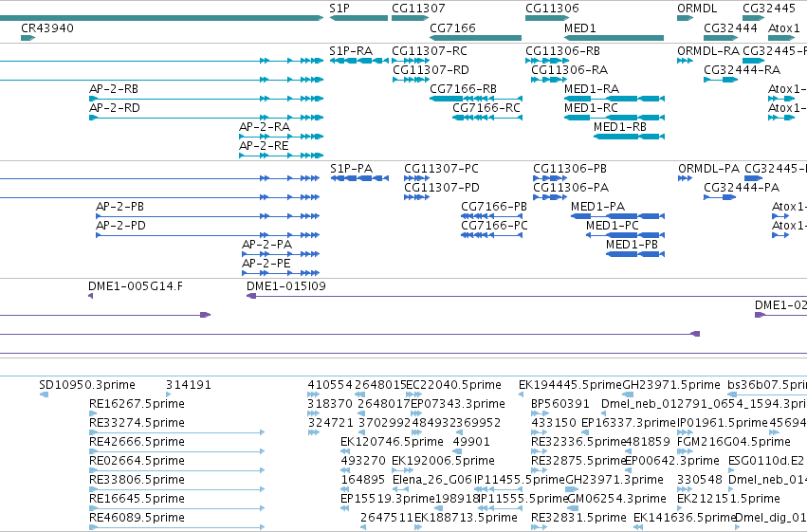The image size is (807, 532).
Task: Select the 314191 EST feature
Action: coord(168,394)
